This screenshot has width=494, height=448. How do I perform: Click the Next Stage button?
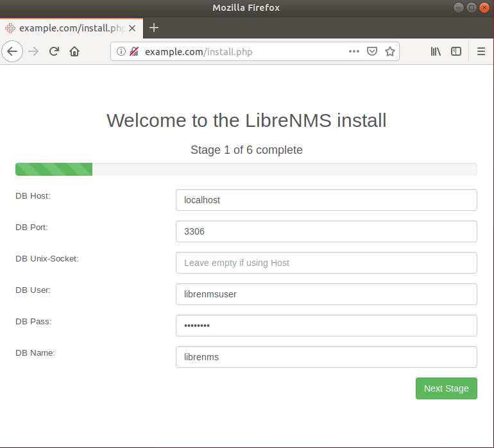[x=447, y=388]
